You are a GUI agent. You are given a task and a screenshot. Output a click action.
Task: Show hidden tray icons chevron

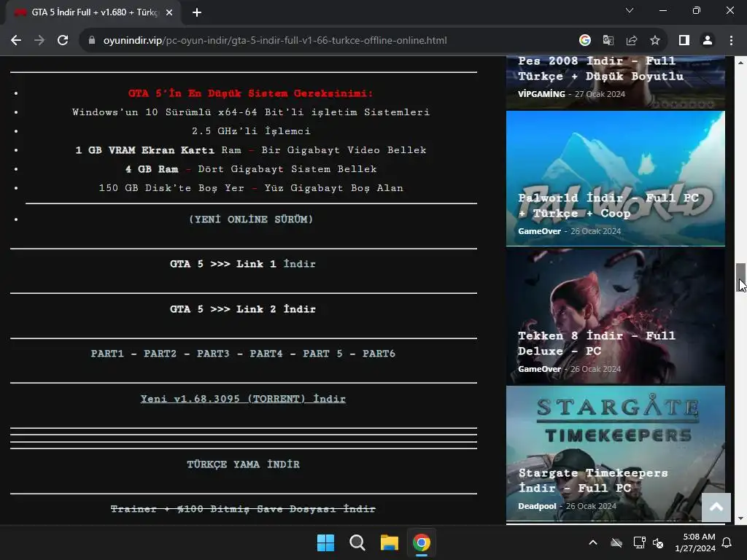(593, 542)
